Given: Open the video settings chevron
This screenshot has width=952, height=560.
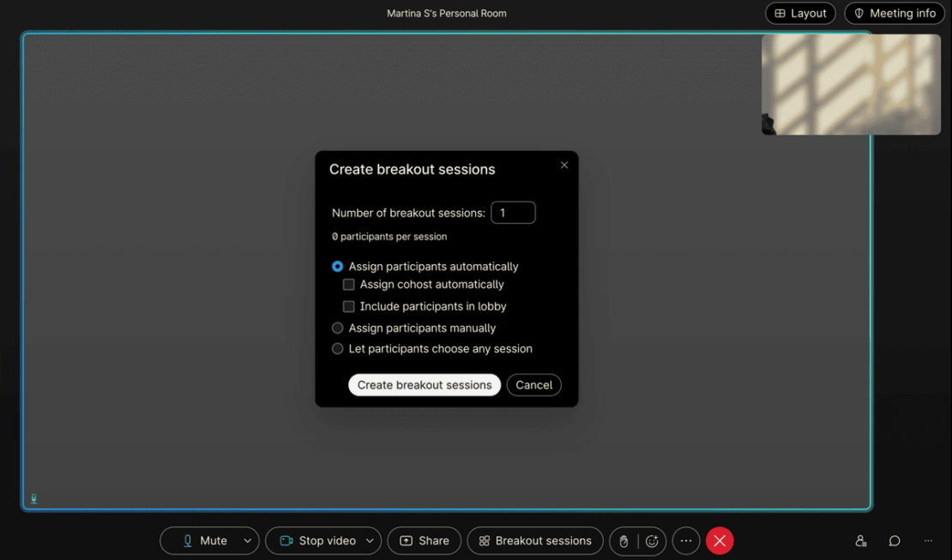Looking at the screenshot, I should (371, 540).
